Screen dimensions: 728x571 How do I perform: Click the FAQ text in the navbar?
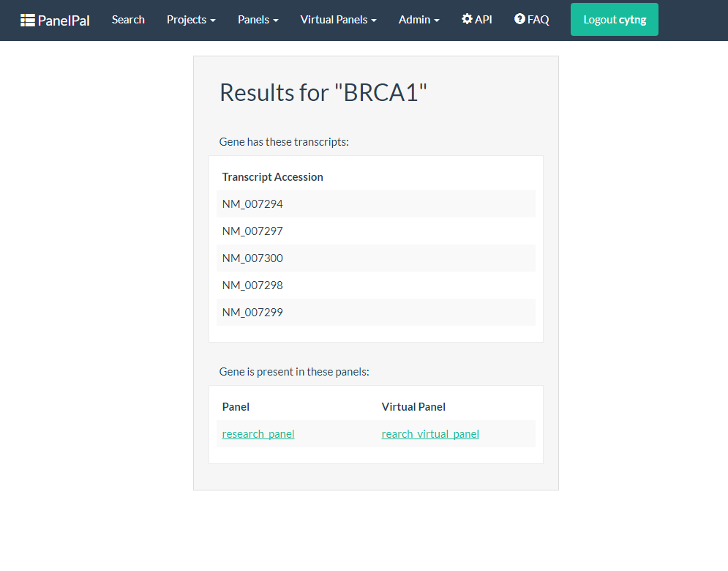(x=538, y=20)
